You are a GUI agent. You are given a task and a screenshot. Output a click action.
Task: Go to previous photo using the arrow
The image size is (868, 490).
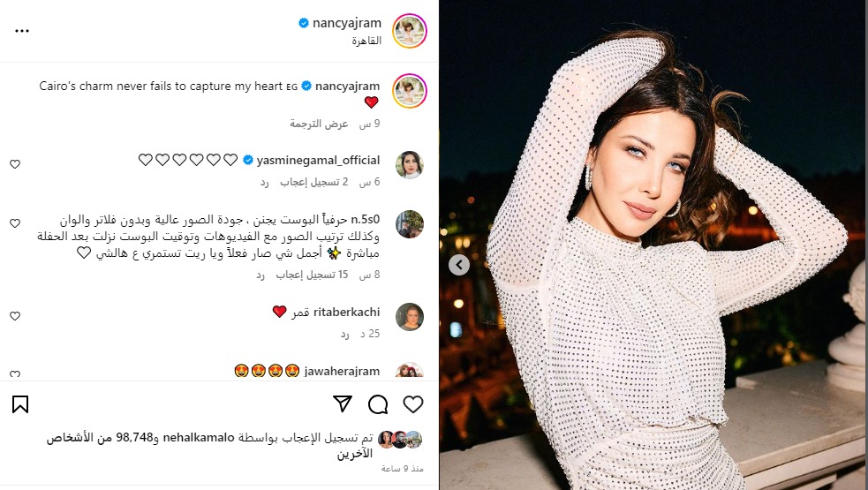(x=459, y=265)
